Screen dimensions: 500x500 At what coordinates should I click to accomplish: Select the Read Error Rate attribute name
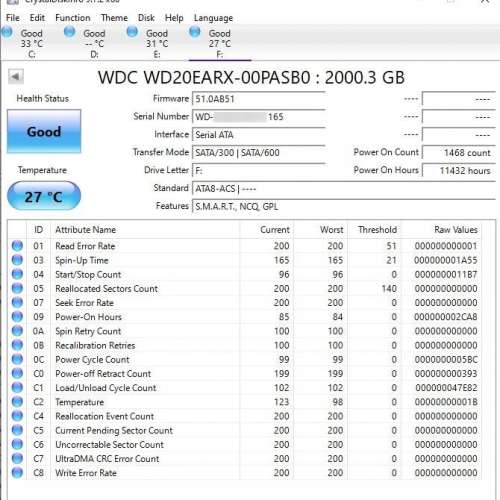pyautogui.click(x=85, y=246)
